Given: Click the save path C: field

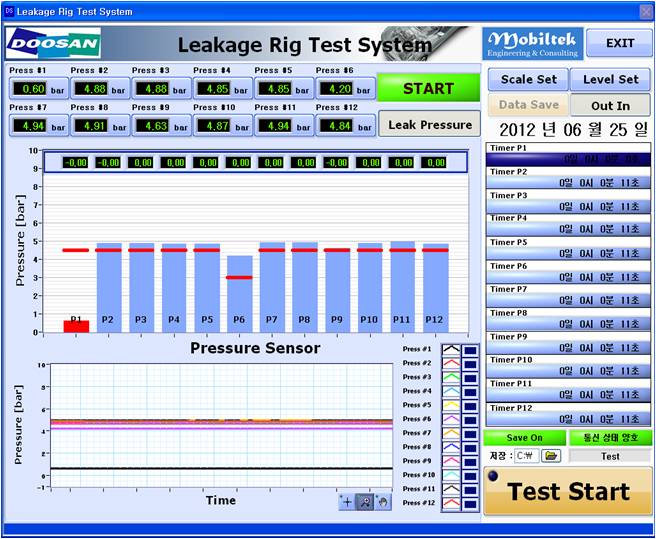Looking at the screenshot, I should pyautogui.click(x=527, y=456).
